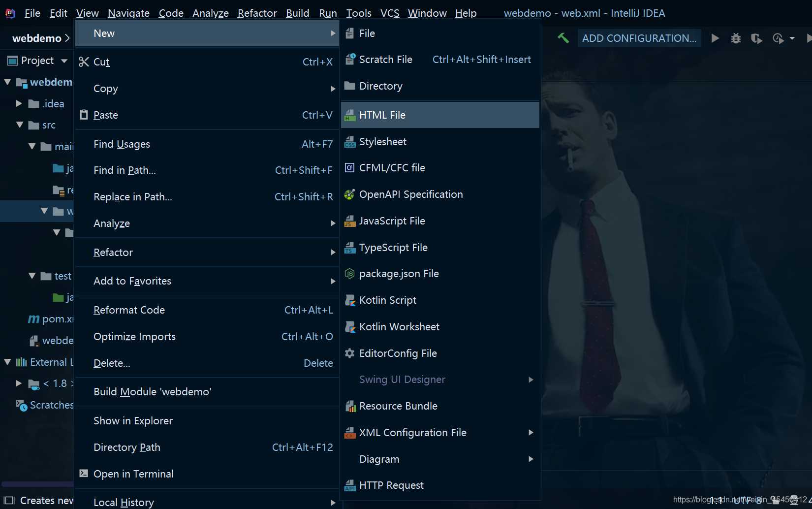The image size is (812, 509).
Task: Click the Kotlin Worksheet icon
Action: coord(350,326)
